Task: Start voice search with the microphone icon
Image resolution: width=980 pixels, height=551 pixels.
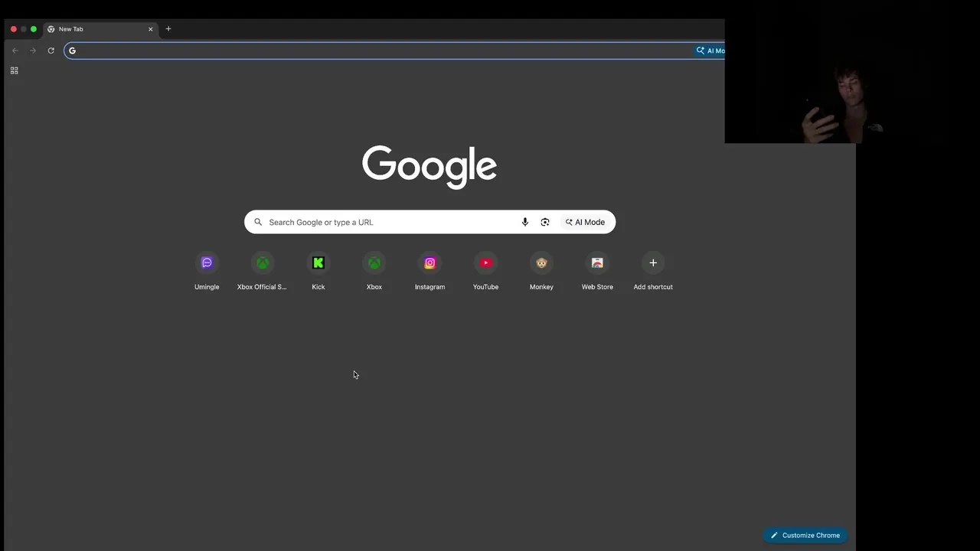Action: pyautogui.click(x=525, y=222)
